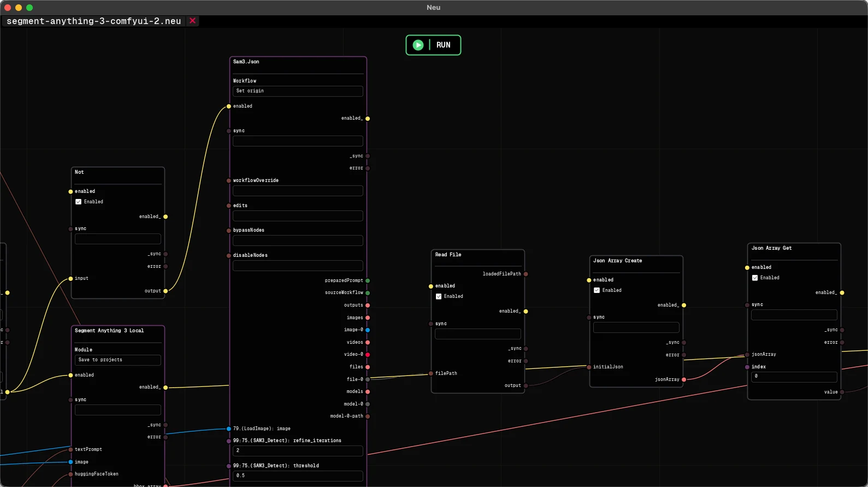Click the red video-0 output port

tap(368, 355)
